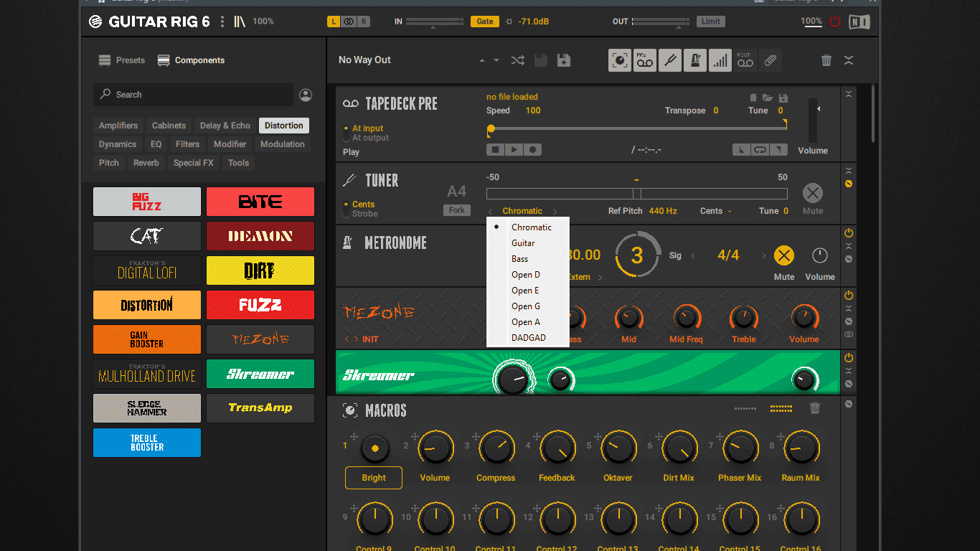Filter components by Reverb
Screen dimensions: 980x551
146,163
